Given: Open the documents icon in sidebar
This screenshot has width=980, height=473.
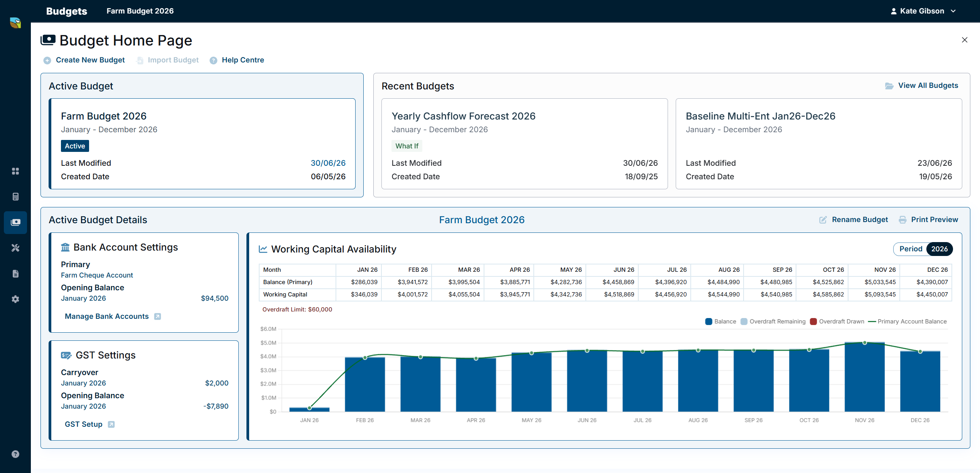Looking at the screenshot, I should click(15, 274).
